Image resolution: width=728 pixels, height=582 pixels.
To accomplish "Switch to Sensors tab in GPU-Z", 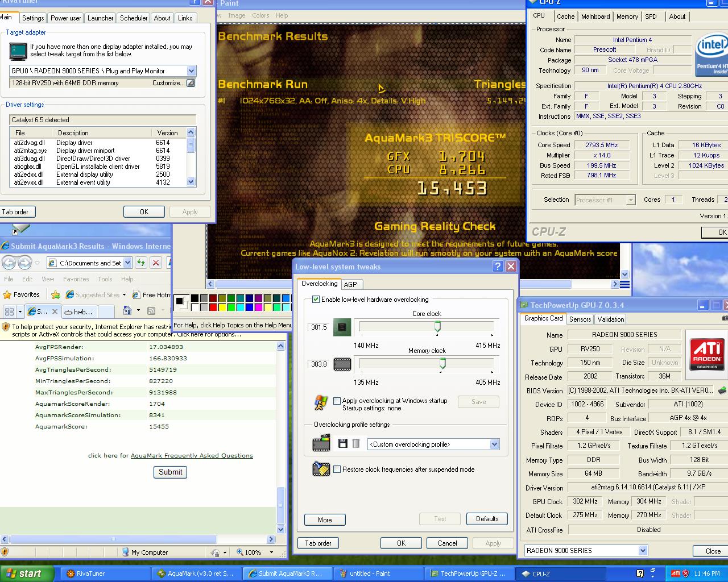I will click(x=580, y=319).
